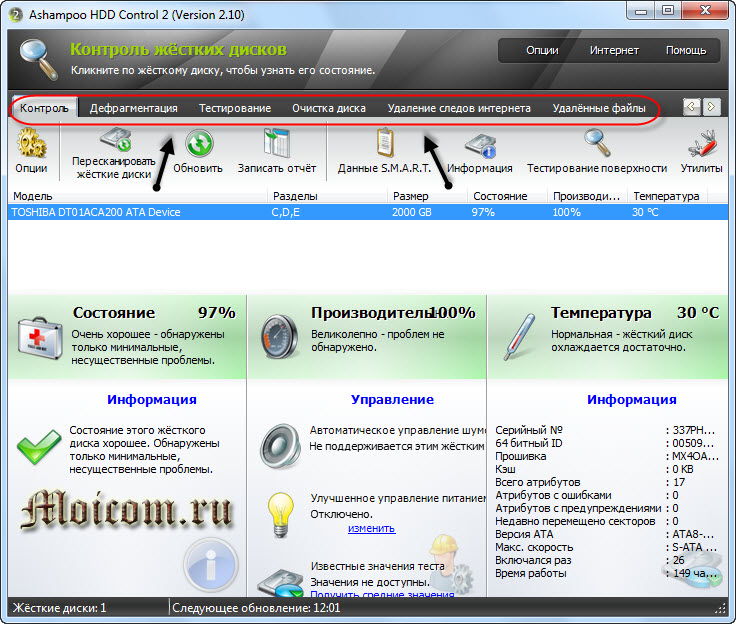The height and width of the screenshot is (624, 736).
Task: Click the 2000 GB size cell
Action: pyautogui.click(x=412, y=212)
